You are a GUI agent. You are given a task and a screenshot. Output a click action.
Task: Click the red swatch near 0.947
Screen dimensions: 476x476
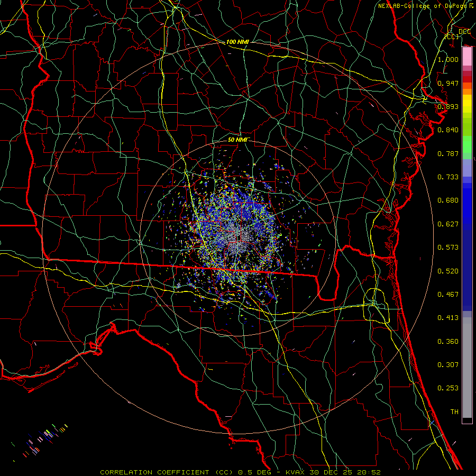[x=467, y=79]
